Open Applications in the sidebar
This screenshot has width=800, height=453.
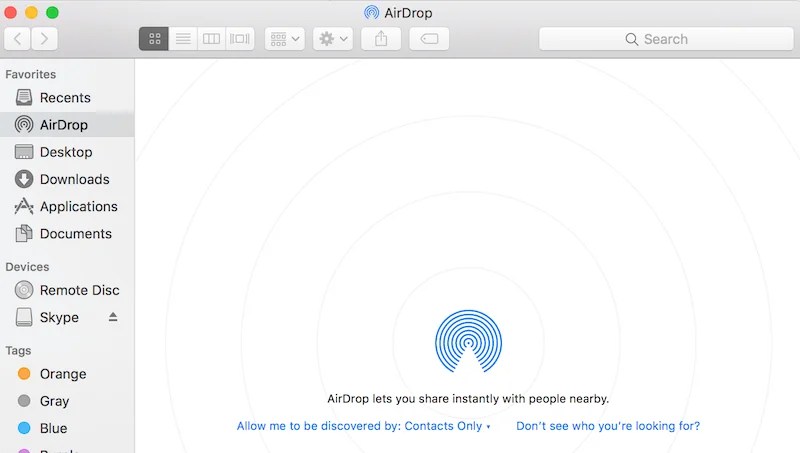67,206
